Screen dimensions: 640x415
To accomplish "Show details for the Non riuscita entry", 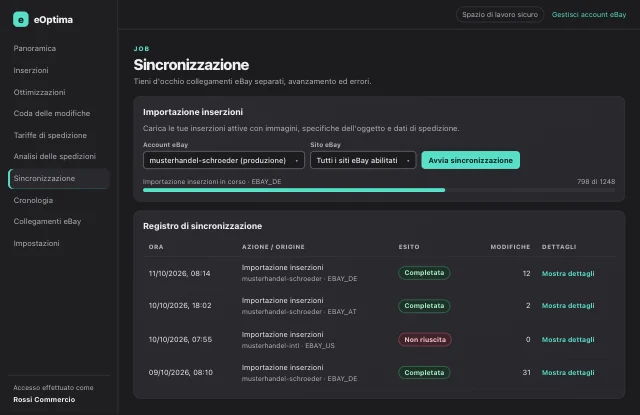I will pos(568,340).
